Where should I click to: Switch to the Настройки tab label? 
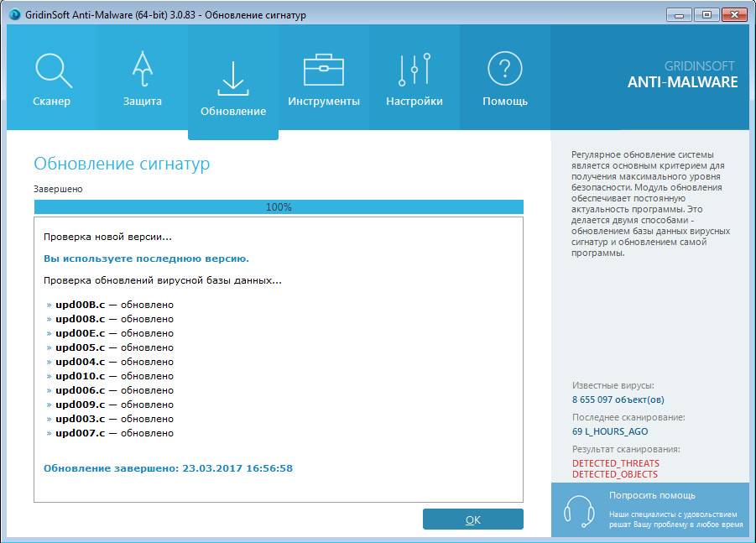tap(414, 102)
